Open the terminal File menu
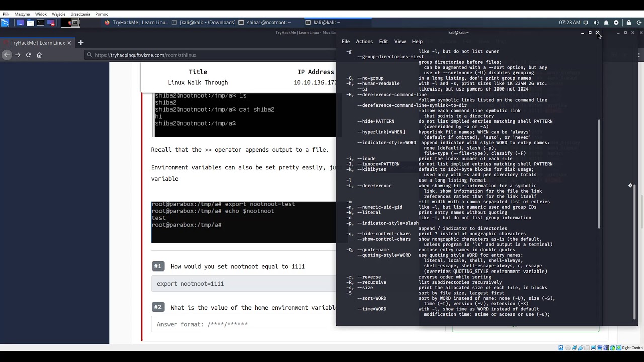The height and width of the screenshot is (362, 644). click(x=346, y=41)
